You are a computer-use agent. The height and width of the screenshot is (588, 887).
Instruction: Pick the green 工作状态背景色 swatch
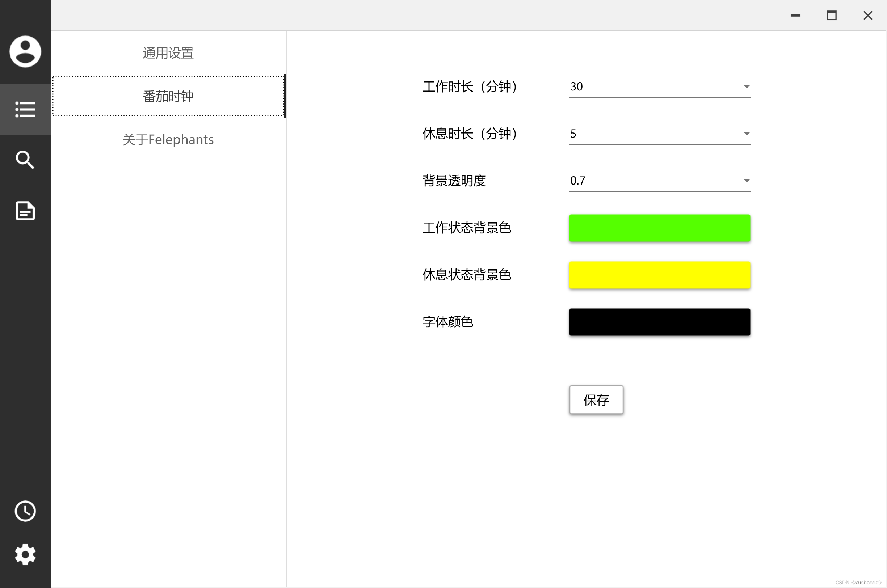coord(659,228)
